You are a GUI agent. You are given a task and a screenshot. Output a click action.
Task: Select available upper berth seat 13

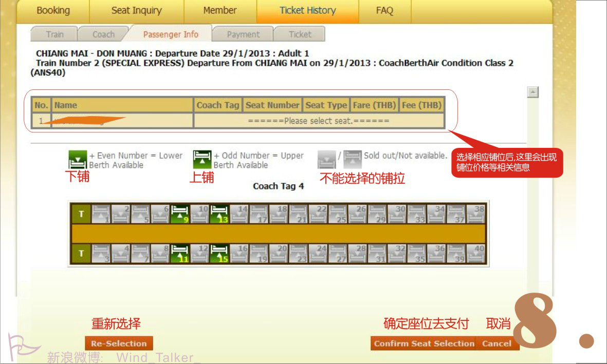[219, 214]
